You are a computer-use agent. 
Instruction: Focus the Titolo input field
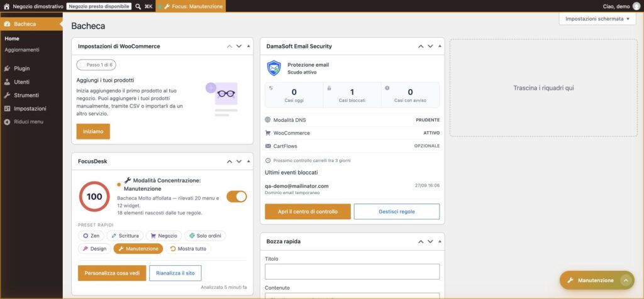click(x=352, y=271)
